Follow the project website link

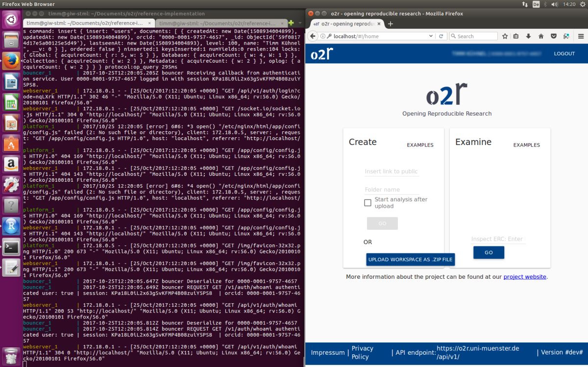click(x=525, y=277)
